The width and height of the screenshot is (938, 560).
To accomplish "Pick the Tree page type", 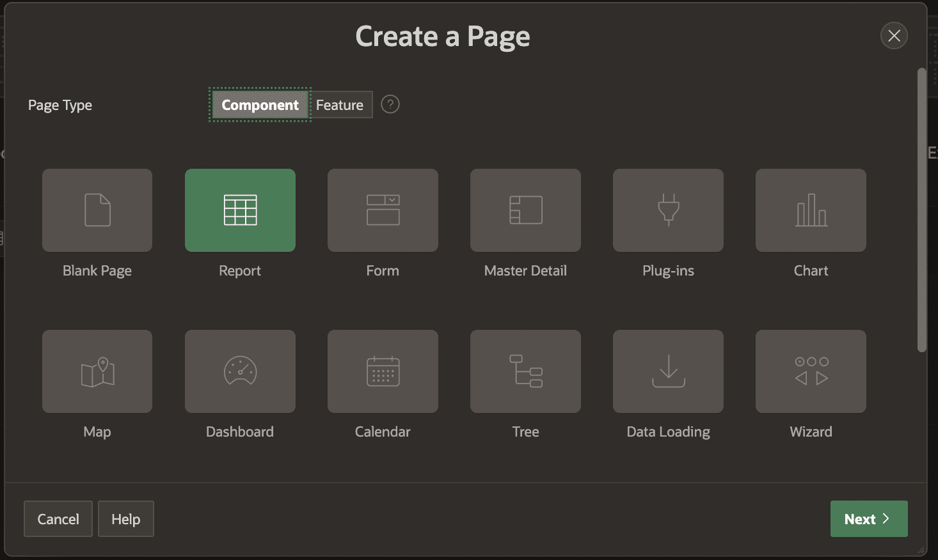I will 525,371.
